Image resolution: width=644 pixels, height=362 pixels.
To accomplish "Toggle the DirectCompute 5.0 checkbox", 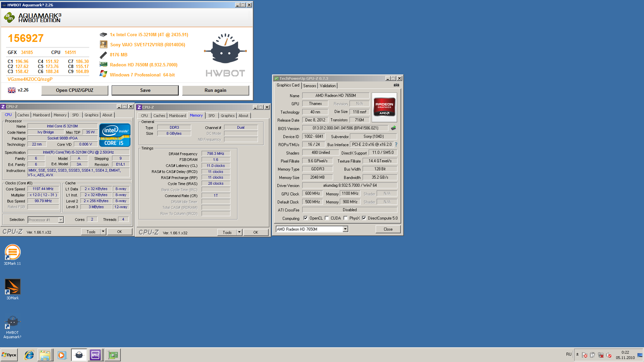I will point(364,218).
